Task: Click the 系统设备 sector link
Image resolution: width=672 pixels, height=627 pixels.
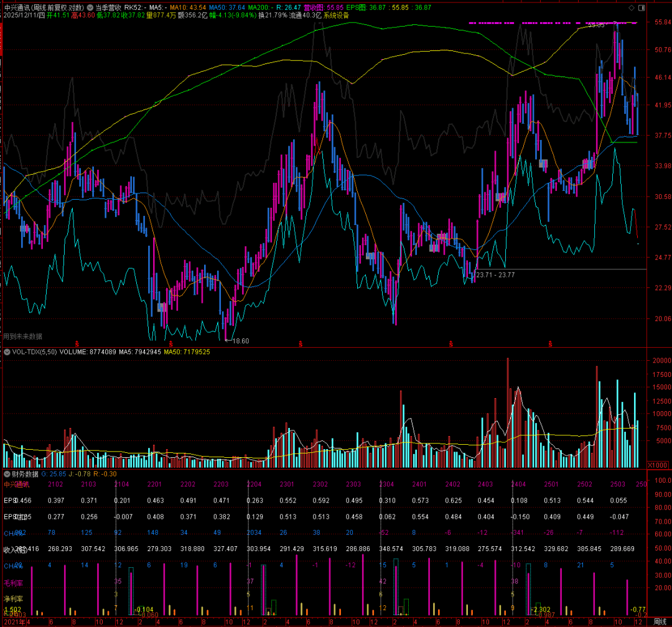Action: click(x=337, y=16)
